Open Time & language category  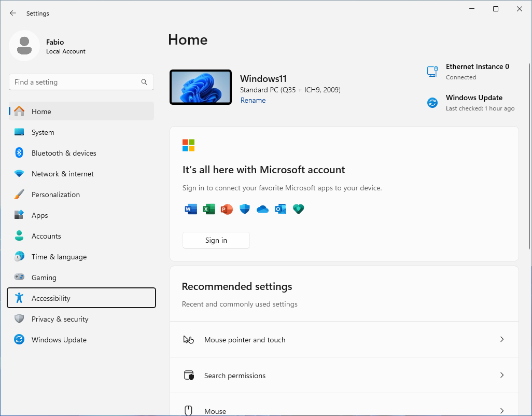click(x=81, y=256)
